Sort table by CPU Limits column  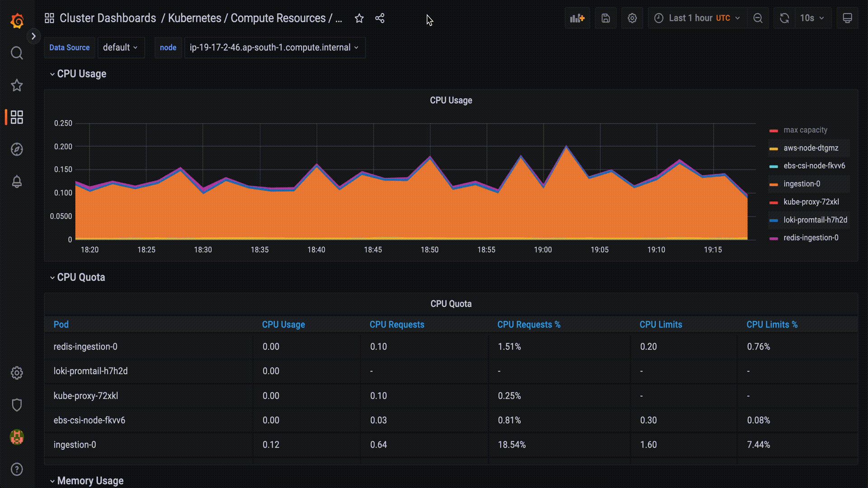[x=660, y=324]
